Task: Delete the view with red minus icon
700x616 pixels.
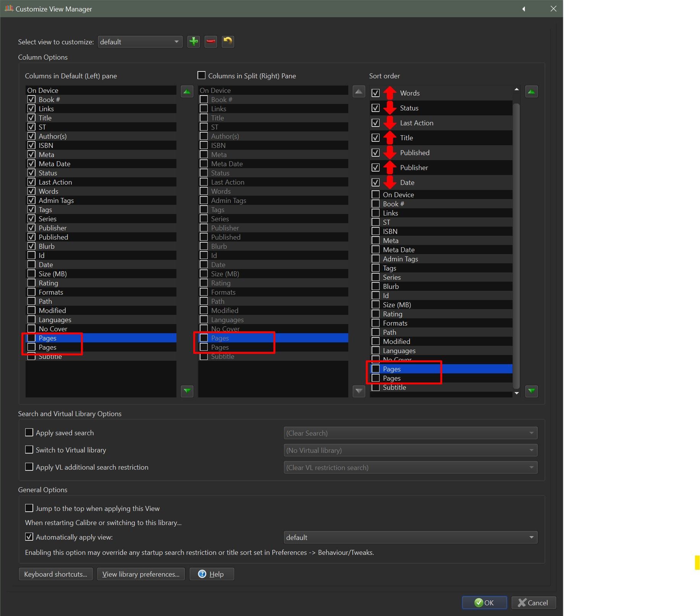Action: coord(211,41)
